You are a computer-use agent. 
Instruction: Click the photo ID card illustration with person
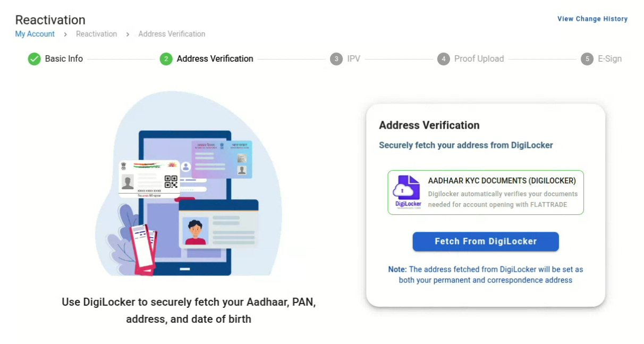click(218, 224)
